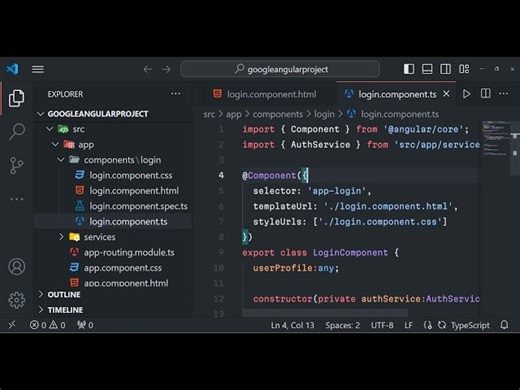
Task: Click the EXPLORER panel title
Action: point(65,94)
